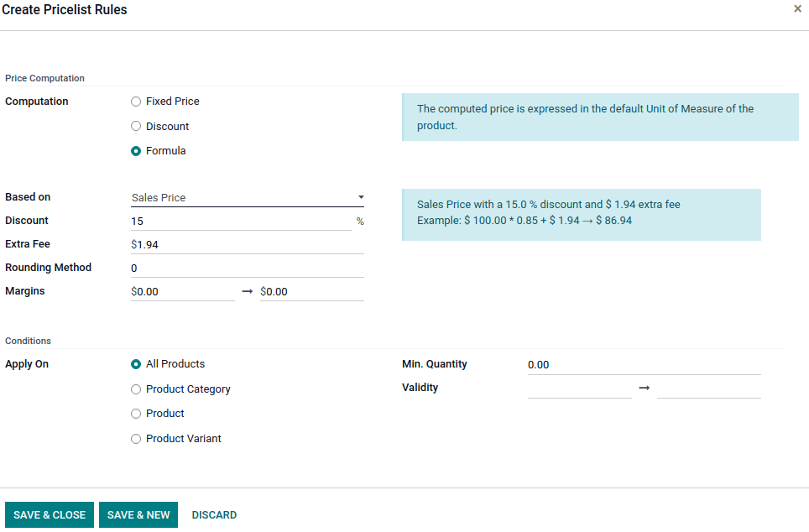Select the Product apply option
This screenshot has height=532, width=809.
tap(135, 414)
